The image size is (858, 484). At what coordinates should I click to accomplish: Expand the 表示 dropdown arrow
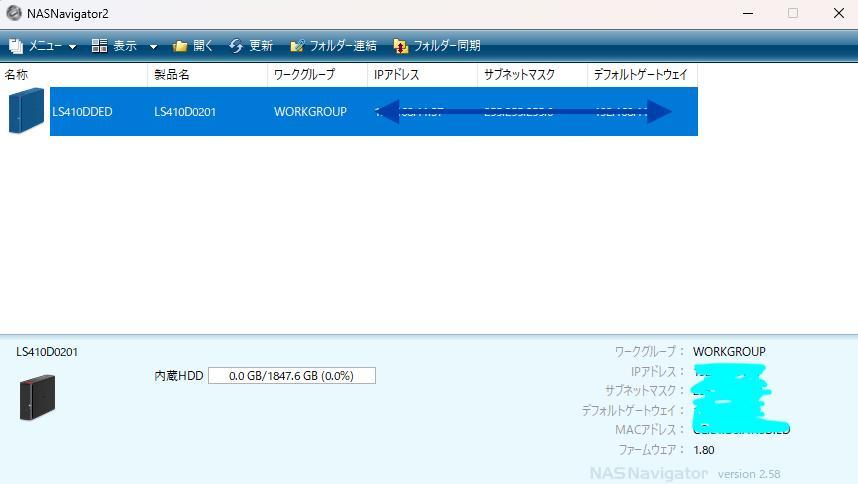(153, 46)
